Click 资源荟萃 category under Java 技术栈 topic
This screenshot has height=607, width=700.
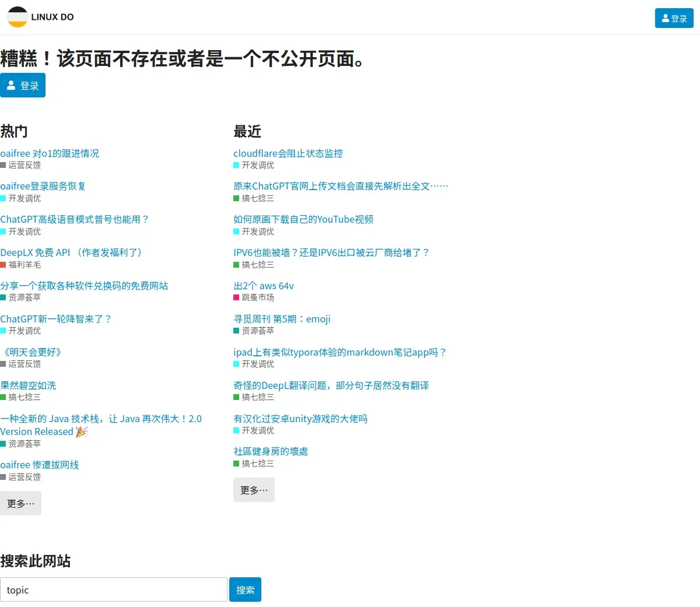click(x=20, y=444)
